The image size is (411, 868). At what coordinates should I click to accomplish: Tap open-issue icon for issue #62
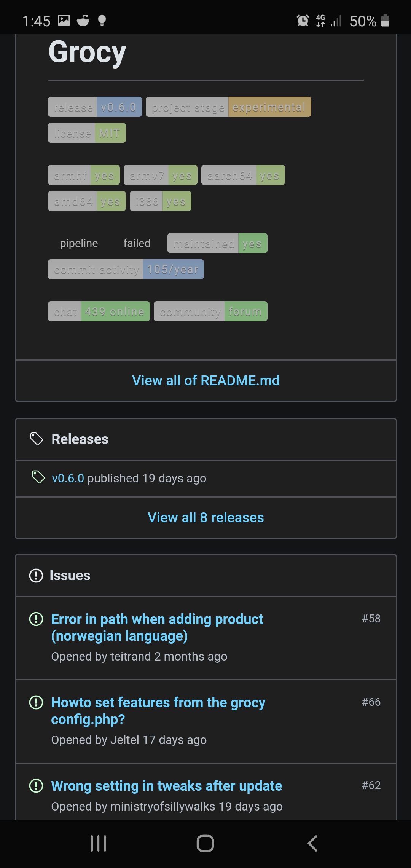(36, 786)
